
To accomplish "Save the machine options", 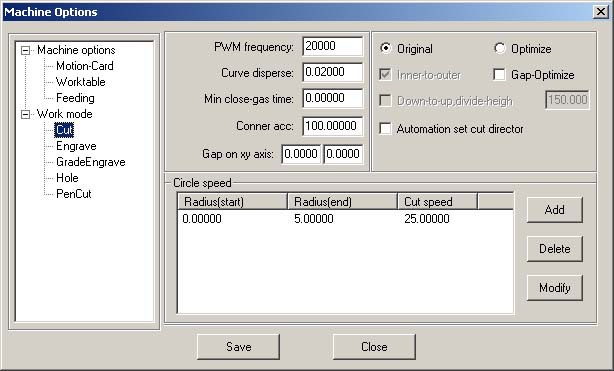I will (238, 347).
